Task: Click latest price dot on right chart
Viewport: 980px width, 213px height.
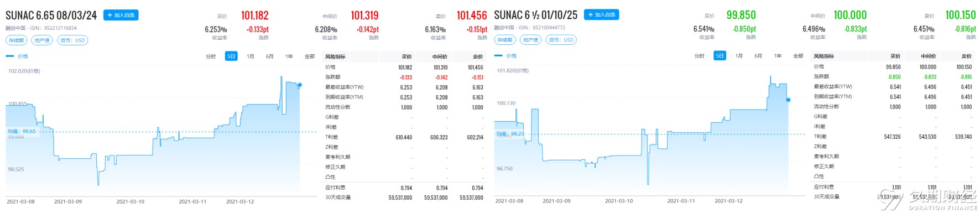Action: [788, 100]
